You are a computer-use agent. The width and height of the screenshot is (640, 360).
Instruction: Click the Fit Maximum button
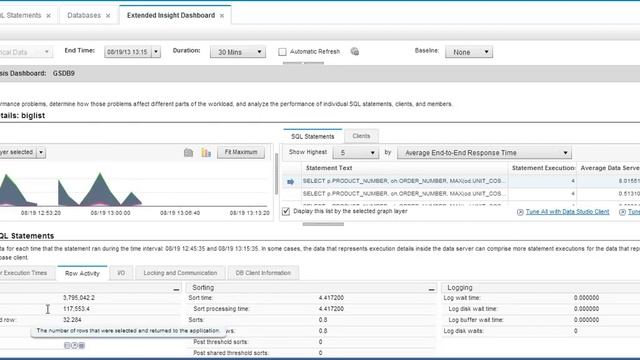click(x=241, y=152)
